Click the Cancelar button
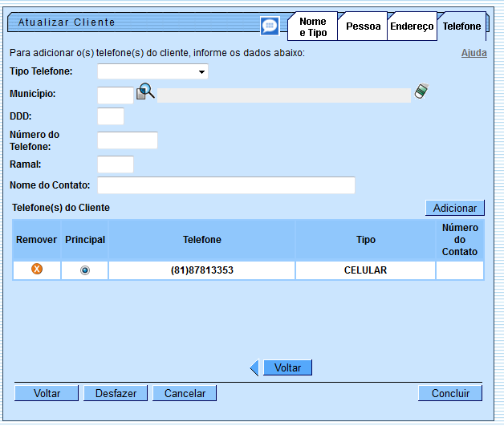This screenshot has height=426, width=504. tap(185, 393)
